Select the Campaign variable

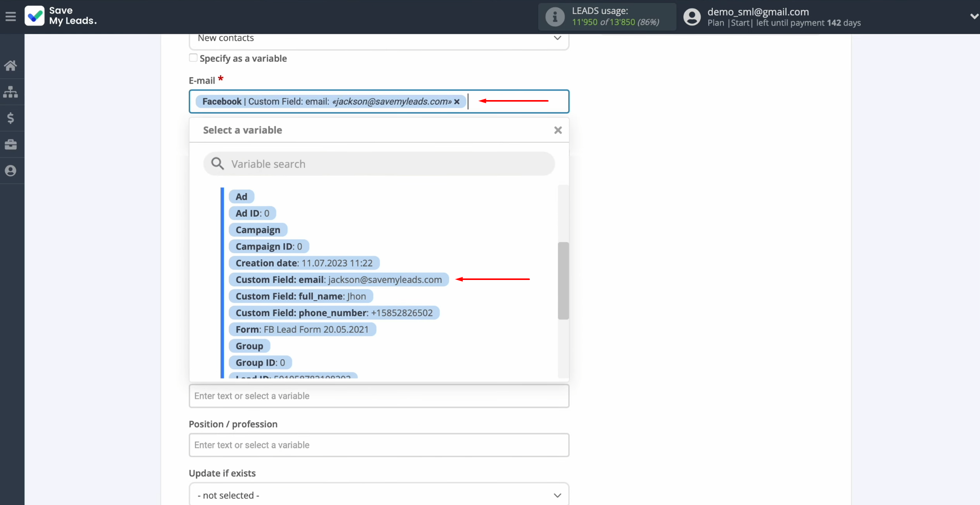coord(258,230)
